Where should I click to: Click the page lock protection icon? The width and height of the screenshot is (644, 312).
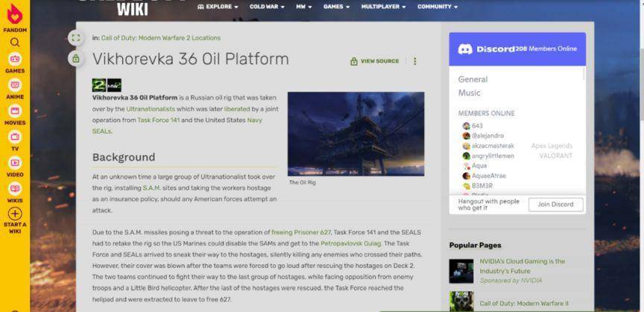[x=75, y=58]
